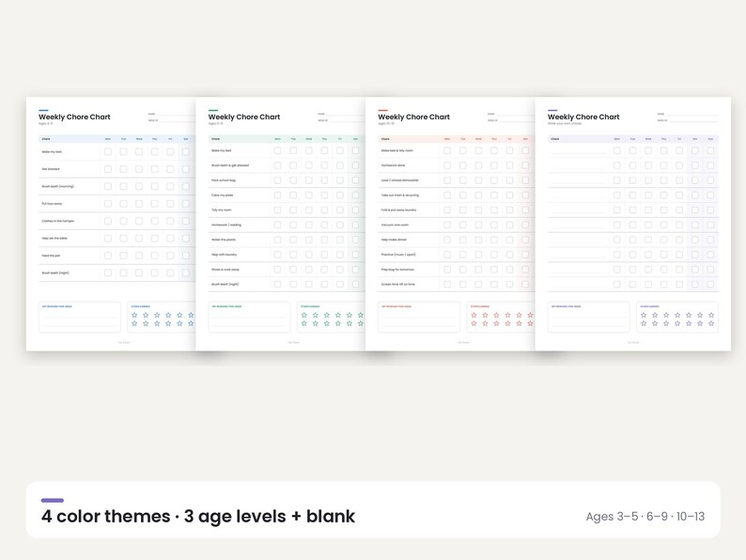
Task: Tick Tuesday box for 'Homework done' on red chart
Action: point(463,165)
